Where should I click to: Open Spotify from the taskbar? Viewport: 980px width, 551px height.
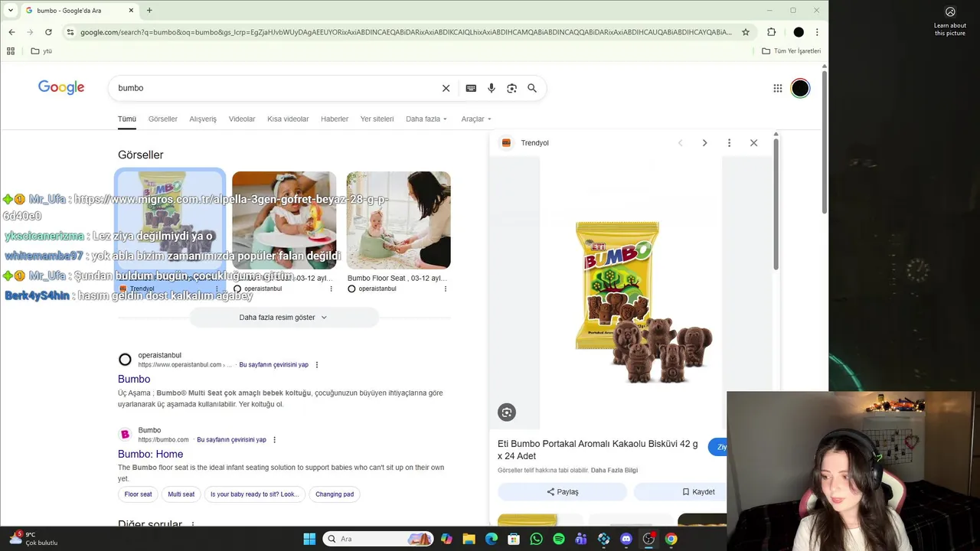(x=559, y=539)
